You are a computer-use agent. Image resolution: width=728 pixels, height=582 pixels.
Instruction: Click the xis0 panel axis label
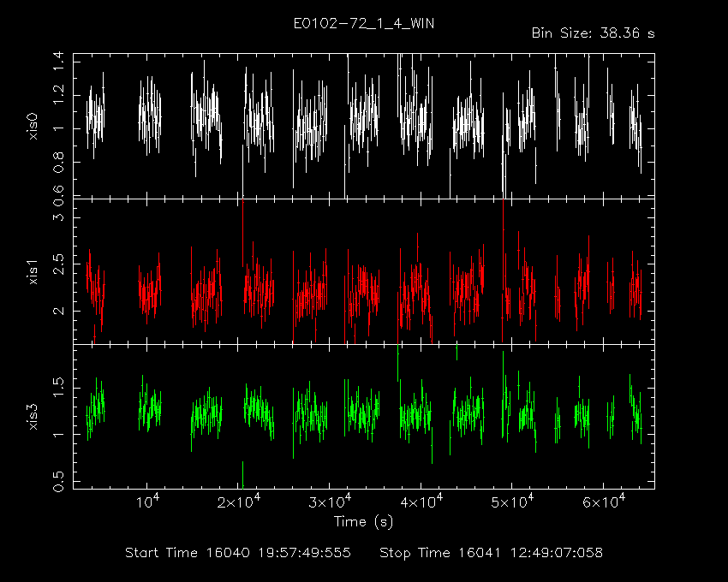click(x=33, y=127)
